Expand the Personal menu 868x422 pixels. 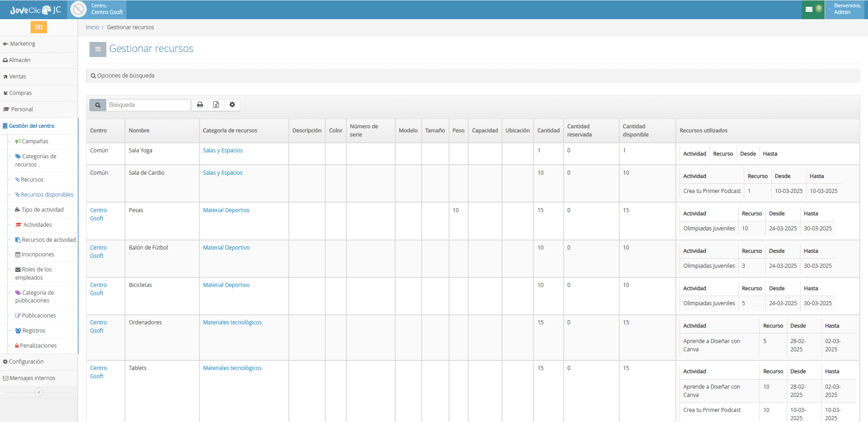pyautogui.click(x=39, y=109)
